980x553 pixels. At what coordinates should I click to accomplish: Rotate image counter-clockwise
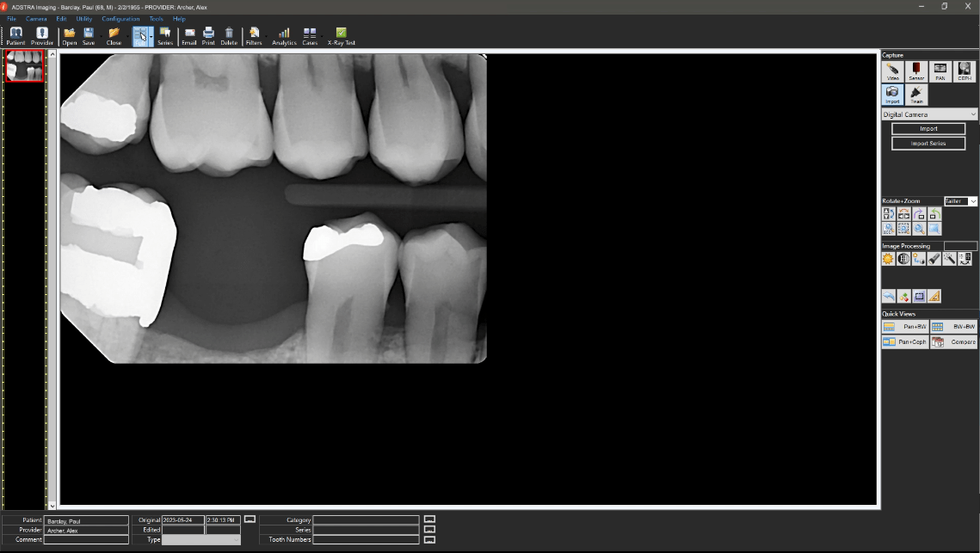tap(934, 214)
